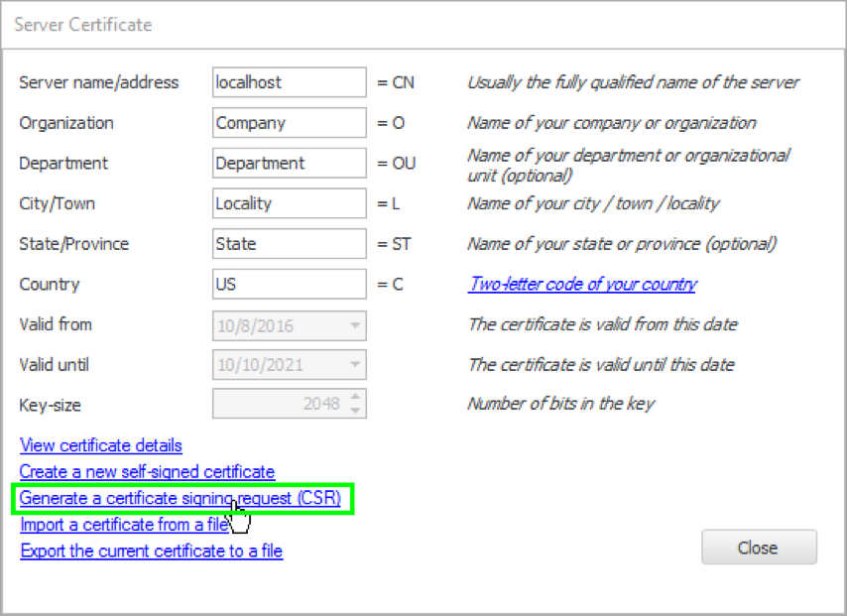This screenshot has width=847, height=616.
Task: Click the Organization input field
Action: tap(289, 123)
